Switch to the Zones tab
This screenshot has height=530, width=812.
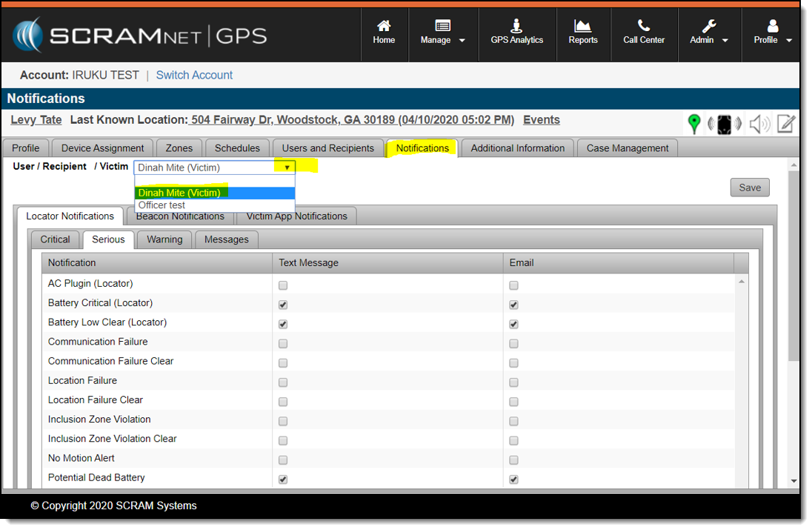(179, 148)
